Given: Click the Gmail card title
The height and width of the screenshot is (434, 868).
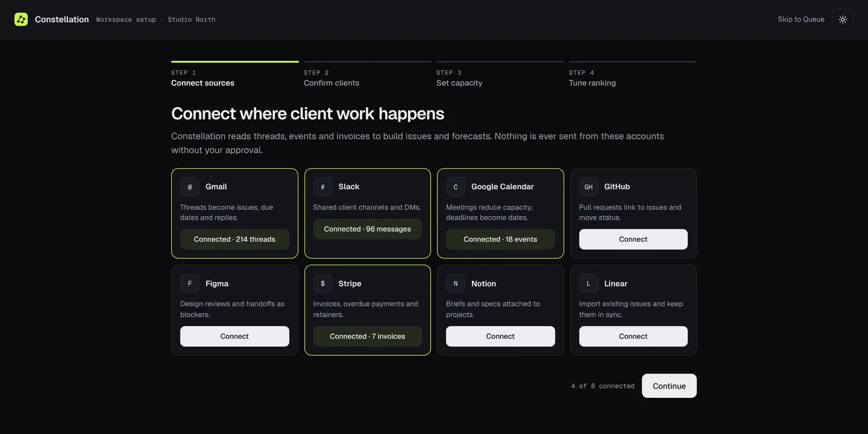Looking at the screenshot, I should point(216,187).
